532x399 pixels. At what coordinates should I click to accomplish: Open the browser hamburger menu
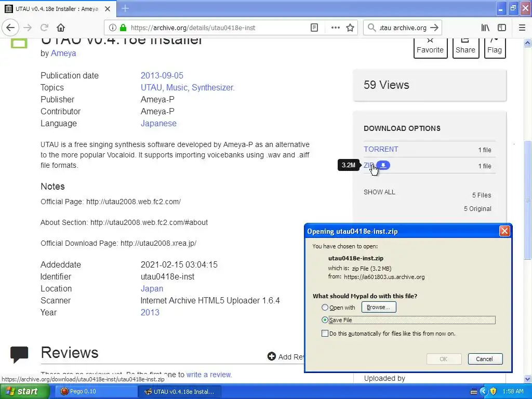pos(522,28)
